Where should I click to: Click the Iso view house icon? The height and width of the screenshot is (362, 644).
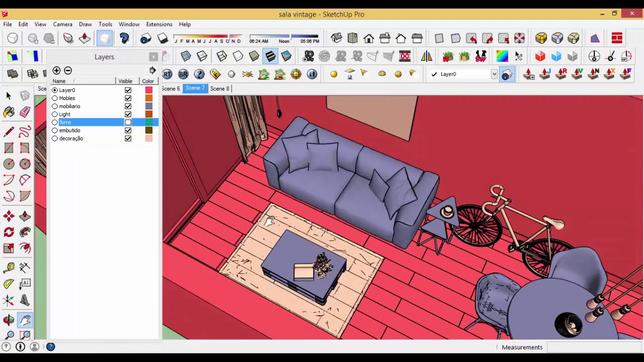pyautogui.click(x=337, y=38)
